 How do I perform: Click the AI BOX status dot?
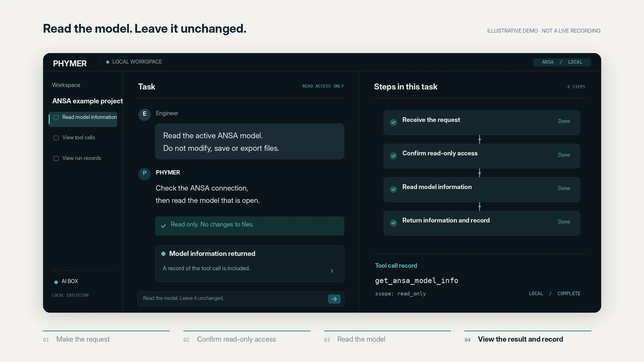(56, 282)
